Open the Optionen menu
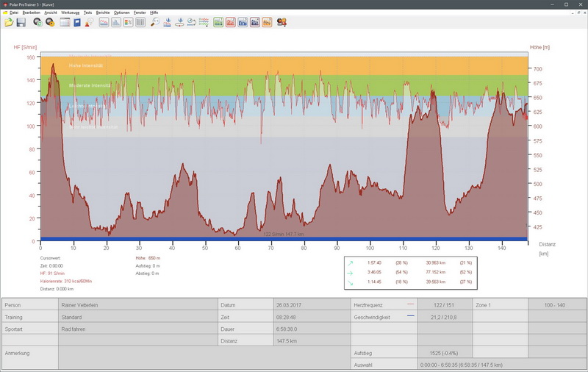 click(x=123, y=13)
